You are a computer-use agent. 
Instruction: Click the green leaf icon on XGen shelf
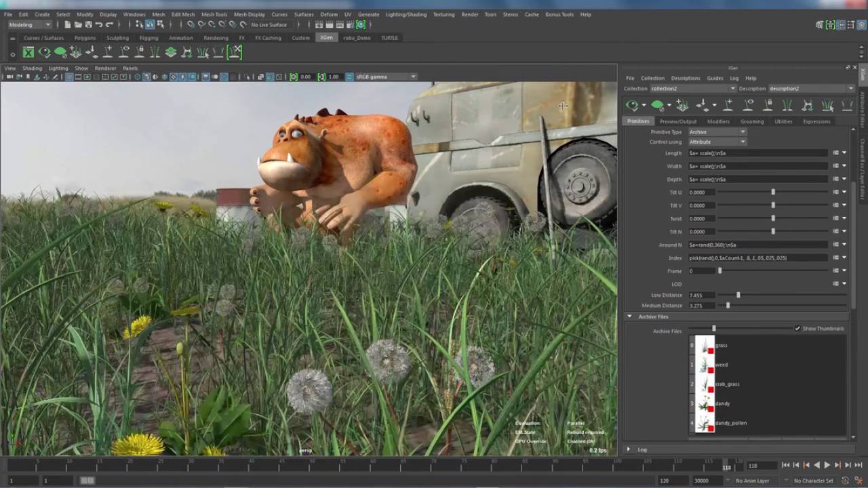[60, 52]
